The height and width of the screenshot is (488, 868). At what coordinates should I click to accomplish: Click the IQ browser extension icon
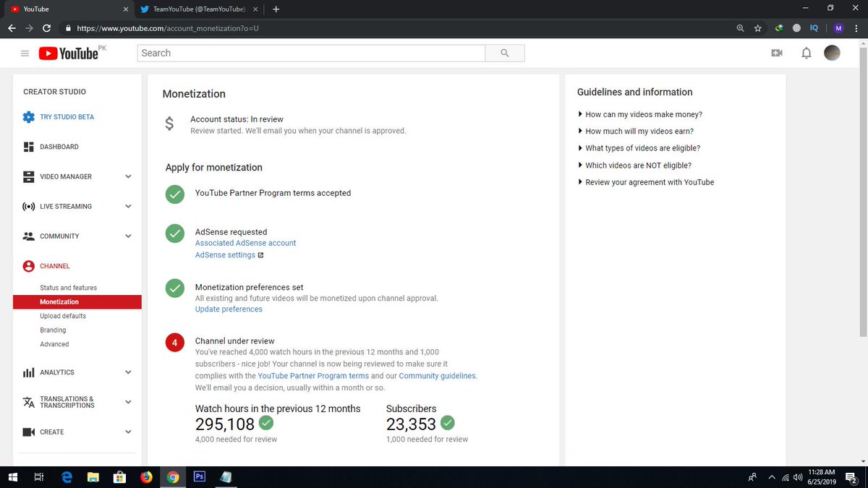[x=814, y=28]
